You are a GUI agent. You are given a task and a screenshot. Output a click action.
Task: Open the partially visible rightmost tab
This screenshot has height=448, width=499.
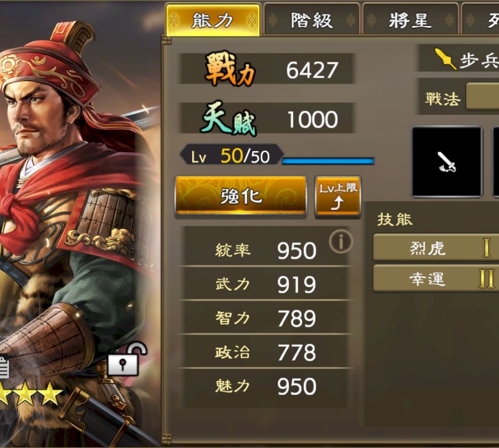pyautogui.click(x=480, y=19)
